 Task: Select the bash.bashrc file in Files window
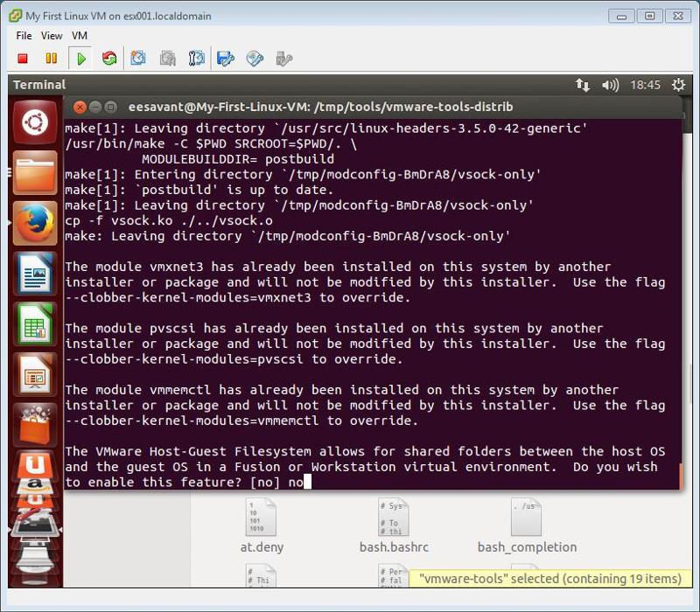pyautogui.click(x=394, y=526)
